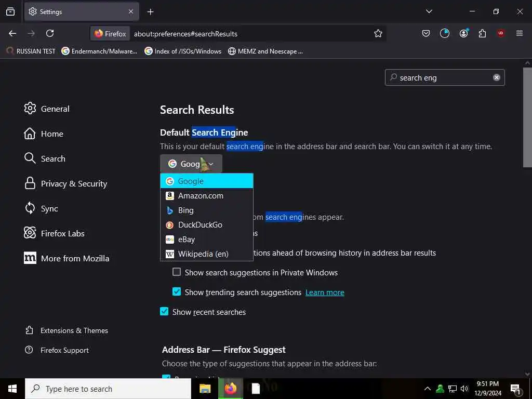Open the network status tray icon

coord(453,389)
